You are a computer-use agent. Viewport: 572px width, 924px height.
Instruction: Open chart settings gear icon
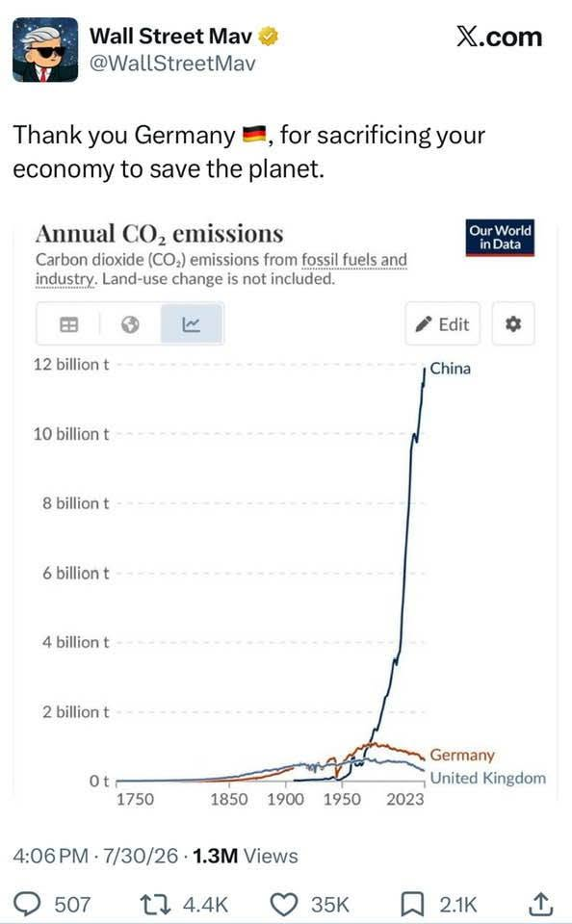tap(513, 324)
